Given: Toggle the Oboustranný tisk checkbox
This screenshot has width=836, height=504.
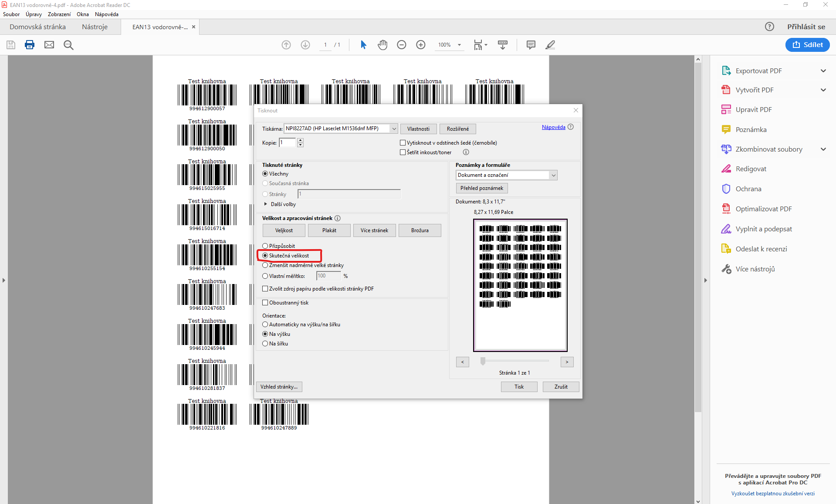Looking at the screenshot, I should (x=265, y=303).
